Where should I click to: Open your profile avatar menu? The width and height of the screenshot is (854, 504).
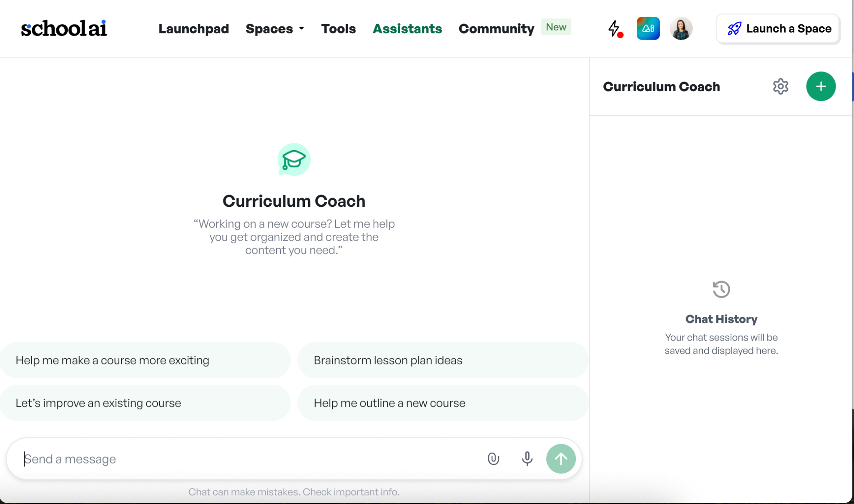[681, 28]
